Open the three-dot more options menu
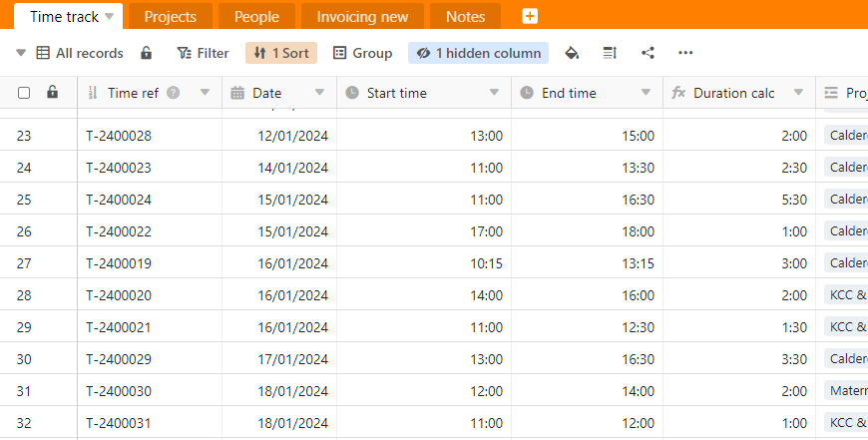Image resolution: width=868 pixels, height=440 pixels. (685, 53)
